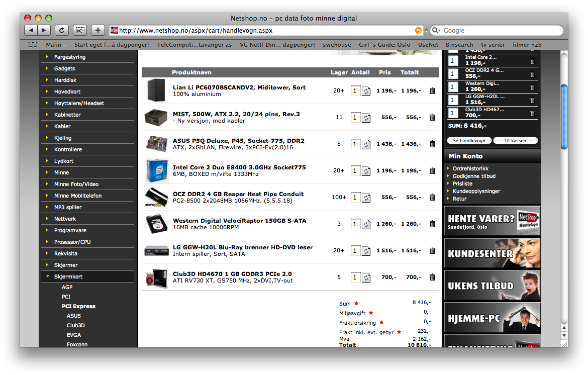Click the Lian Li case product thumbnail
Screen dimensions: 588x375
click(x=156, y=90)
